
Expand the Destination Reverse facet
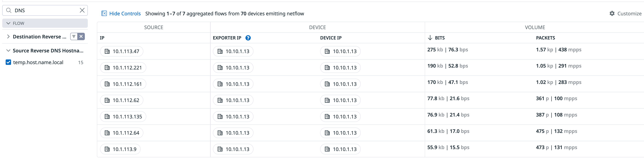click(x=8, y=37)
